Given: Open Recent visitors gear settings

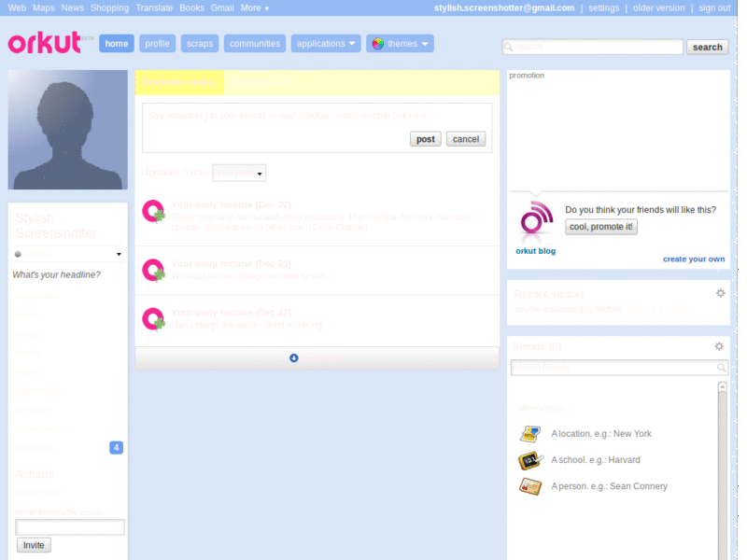Looking at the screenshot, I should [720, 293].
